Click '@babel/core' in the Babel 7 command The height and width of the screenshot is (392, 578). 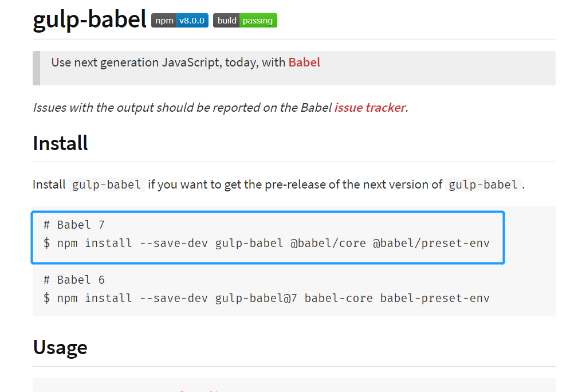pyautogui.click(x=328, y=243)
